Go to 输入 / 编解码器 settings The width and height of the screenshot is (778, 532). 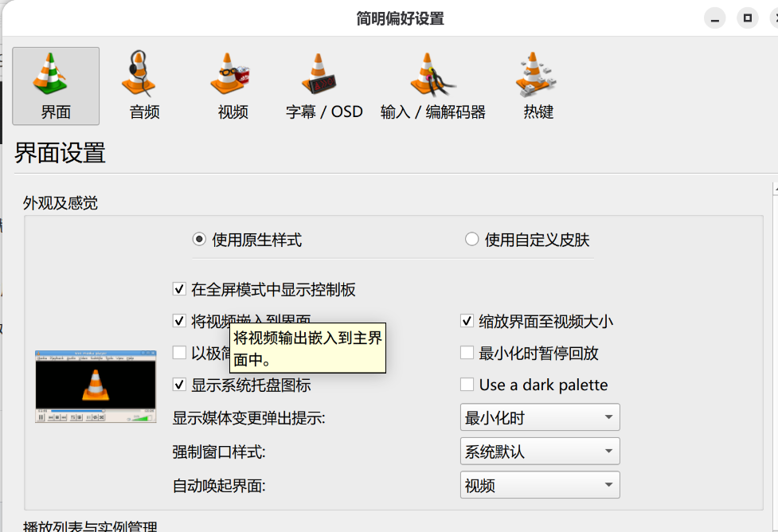432,86
